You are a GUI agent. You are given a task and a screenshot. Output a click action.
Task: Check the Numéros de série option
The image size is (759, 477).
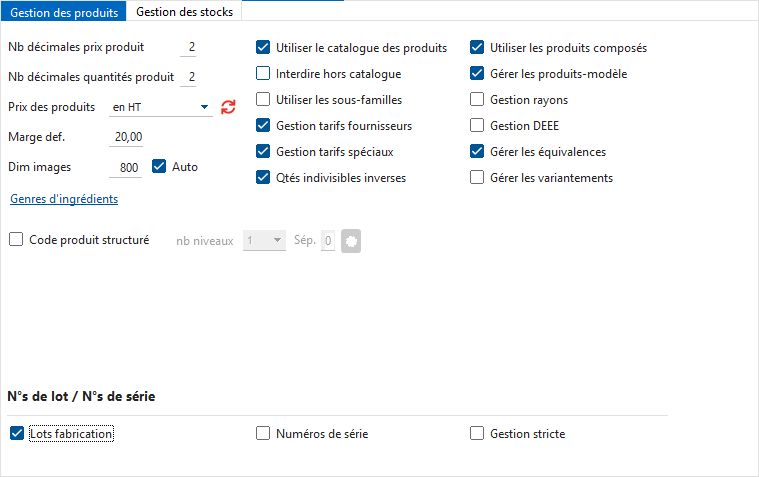click(x=263, y=434)
